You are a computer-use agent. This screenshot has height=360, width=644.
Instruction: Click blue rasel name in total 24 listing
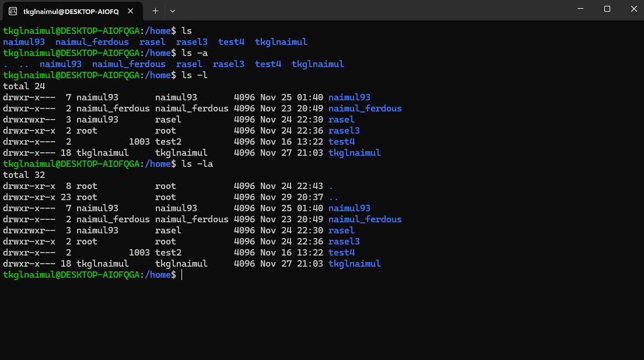[x=341, y=120]
